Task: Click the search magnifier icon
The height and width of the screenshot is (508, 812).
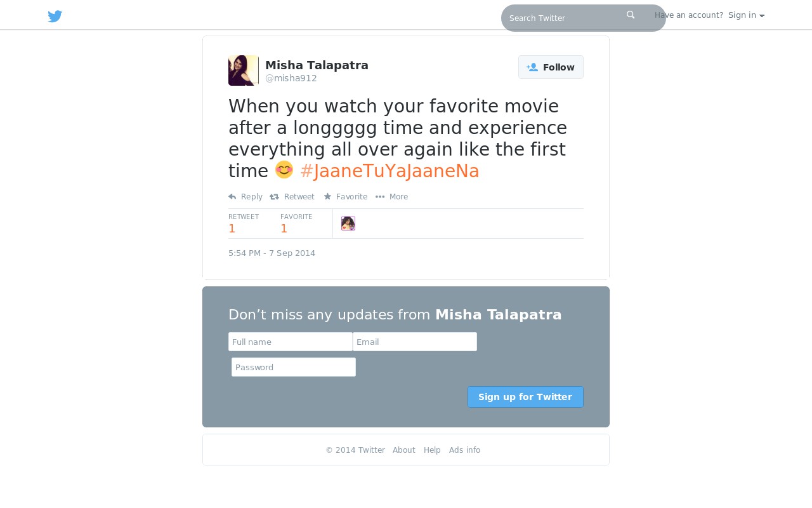Action: (x=631, y=15)
